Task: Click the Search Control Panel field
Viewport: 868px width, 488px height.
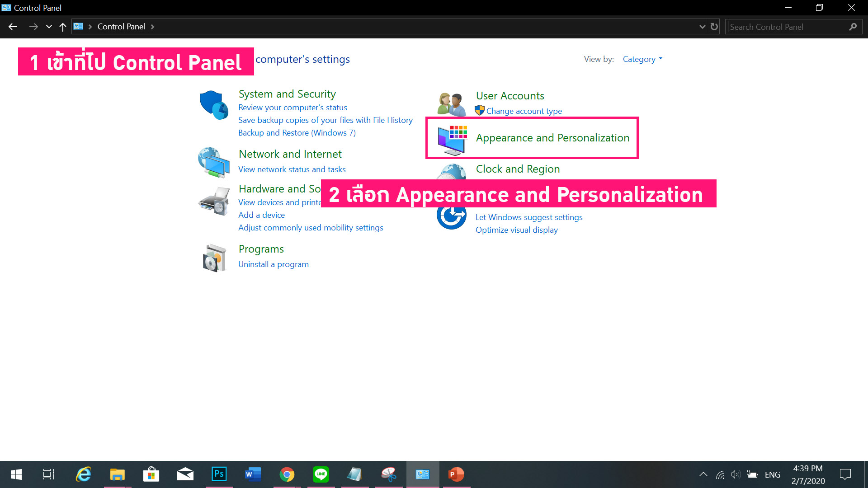Action: [x=787, y=27]
